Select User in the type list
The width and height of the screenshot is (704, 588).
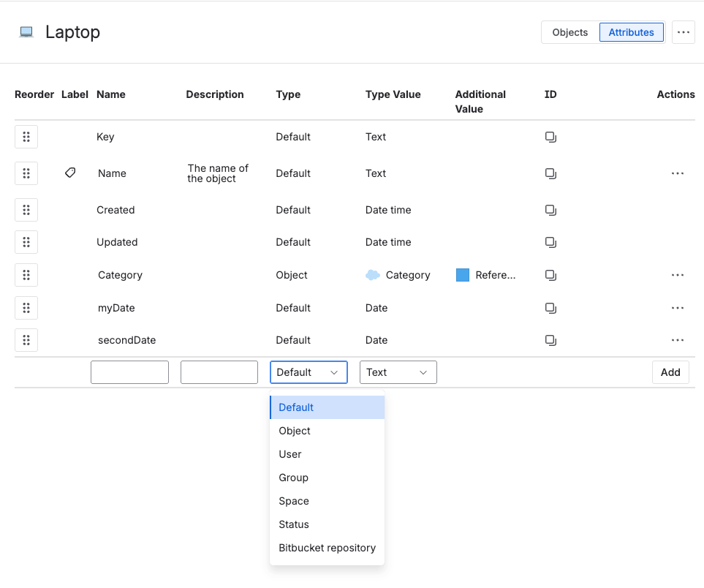tap(328, 454)
